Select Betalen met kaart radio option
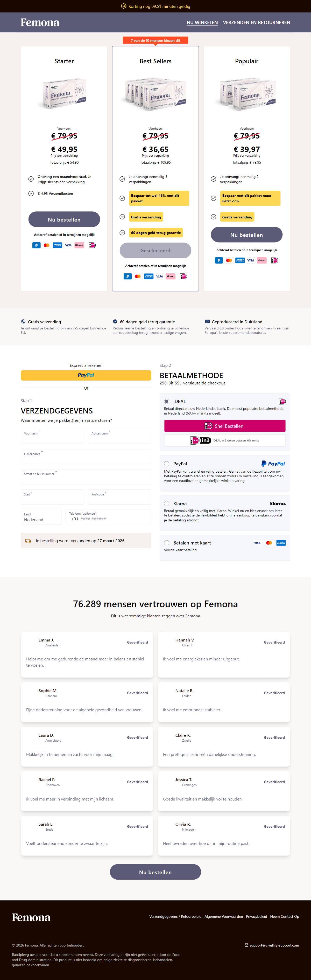 [167, 543]
